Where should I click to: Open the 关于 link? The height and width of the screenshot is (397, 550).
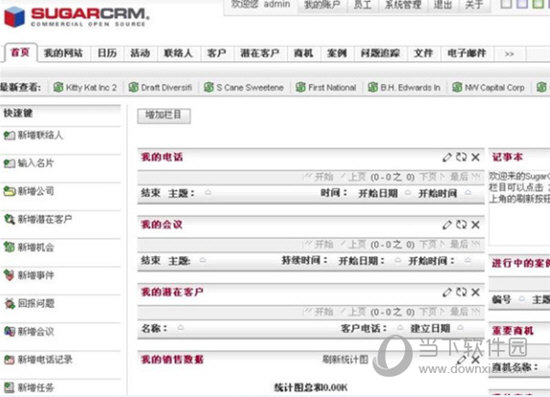coord(474,5)
